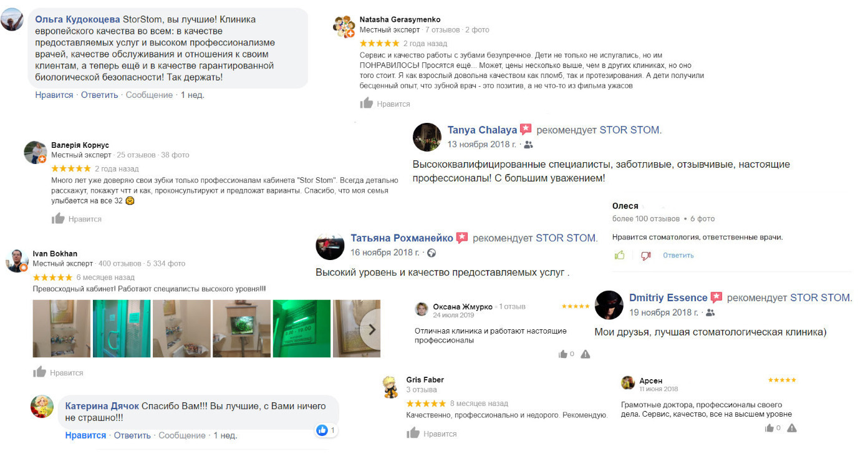Screen dimensions: 868x469
Task: Click Нравится under Ольга Кудокоцева's comment
Action: (x=54, y=95)
